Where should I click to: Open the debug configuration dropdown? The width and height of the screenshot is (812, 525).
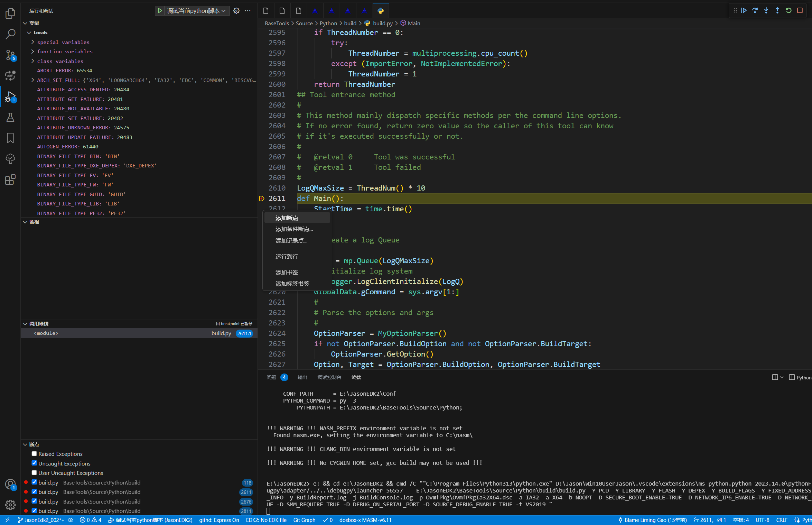197,11
